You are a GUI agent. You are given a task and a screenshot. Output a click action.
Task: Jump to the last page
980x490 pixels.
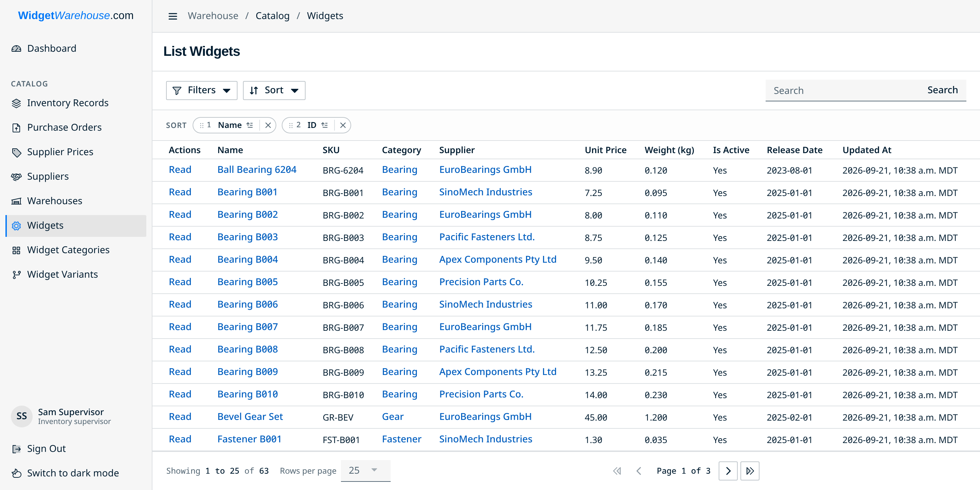coord(749,471)
